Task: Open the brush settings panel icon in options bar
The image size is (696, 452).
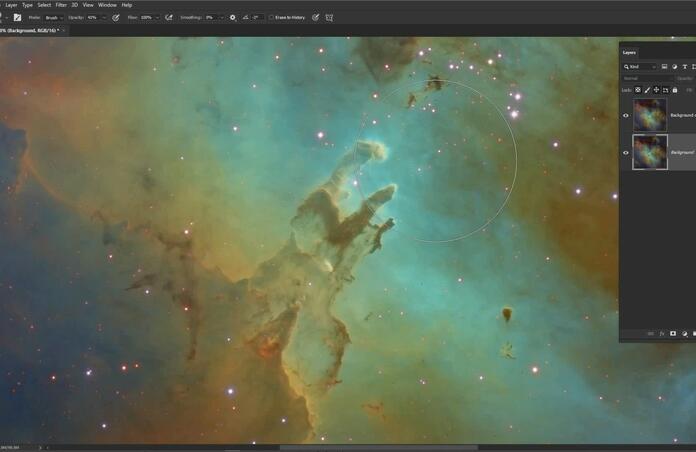Action: (x=17, y=18)
